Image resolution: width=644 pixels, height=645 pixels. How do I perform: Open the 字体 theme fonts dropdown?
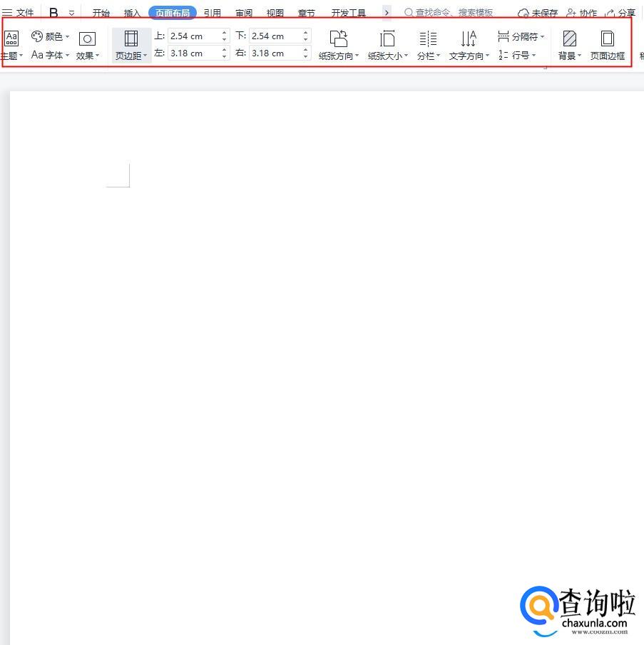(50, 55)
